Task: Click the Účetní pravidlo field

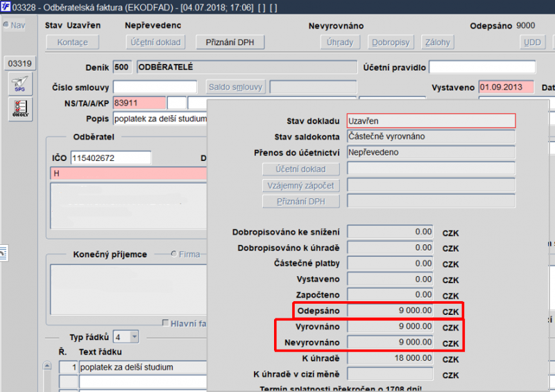Action: click(482, 67)
